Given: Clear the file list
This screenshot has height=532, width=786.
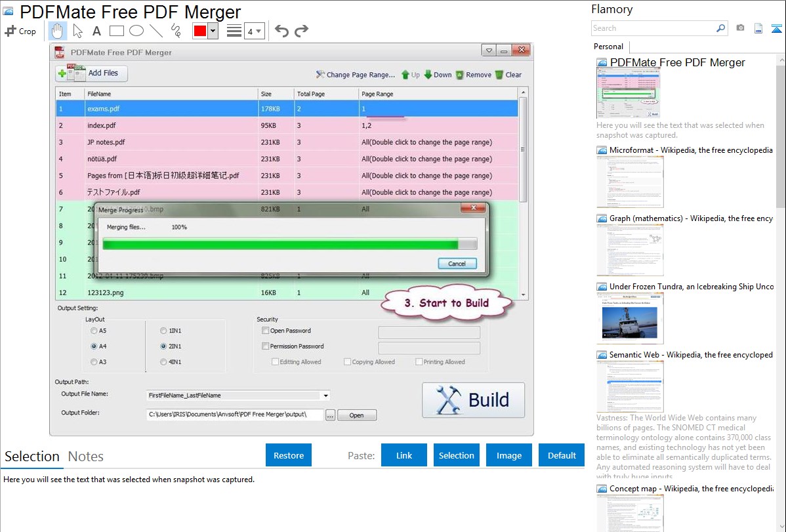Looking at the screenshot, I should (508, 75).
